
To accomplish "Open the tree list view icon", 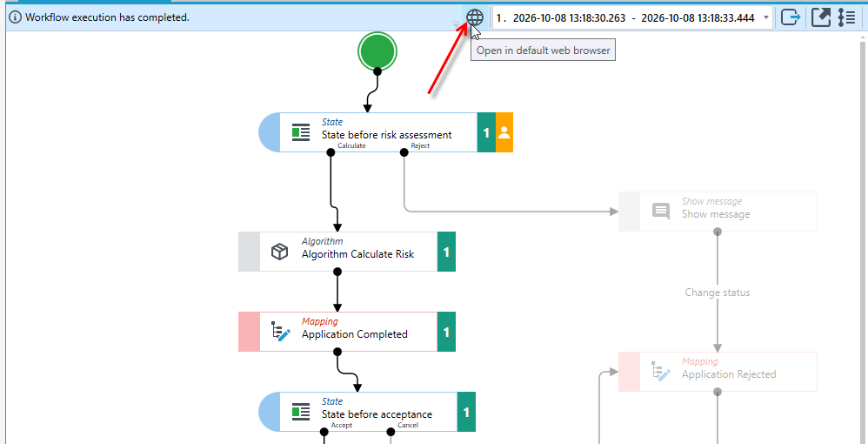I will (x=847, y=17).
